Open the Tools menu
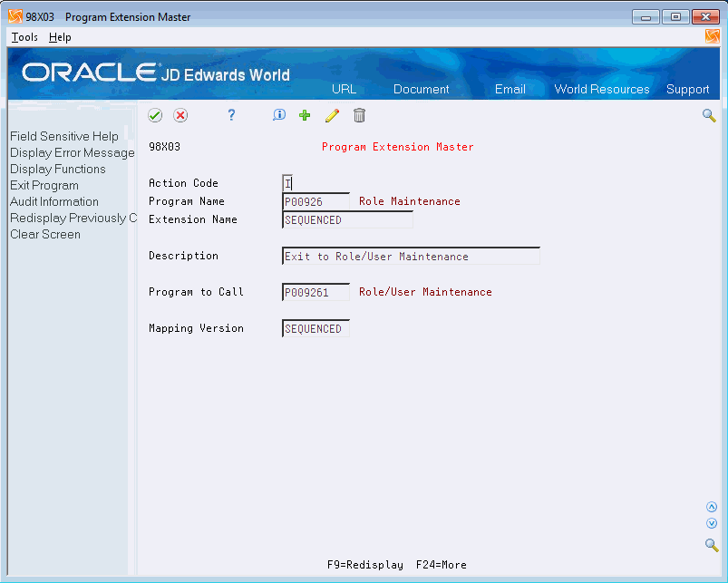This screenshot has height=583, width=728. 24,37
